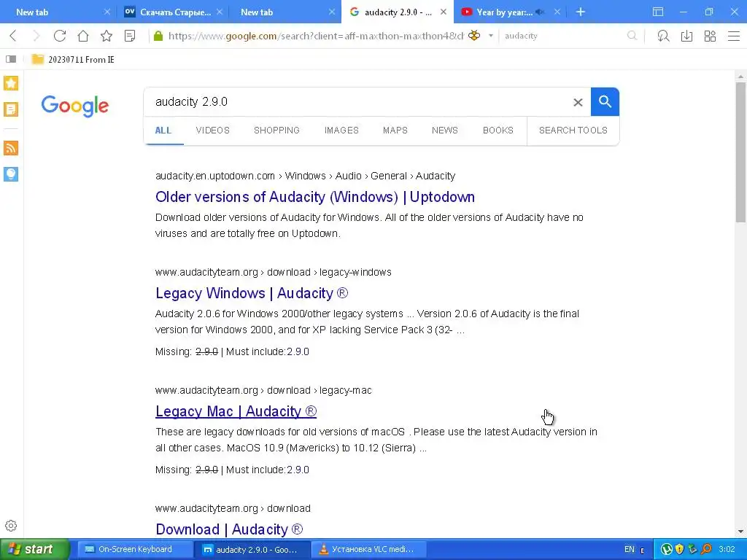Click the orange magnifier tray icon
This screenshot has width=747, height=560.
tap(706, 550)
